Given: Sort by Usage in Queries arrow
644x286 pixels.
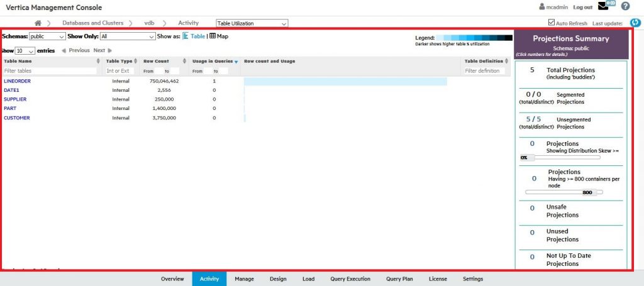Looking at the screenshot, I should click(236, 62).
